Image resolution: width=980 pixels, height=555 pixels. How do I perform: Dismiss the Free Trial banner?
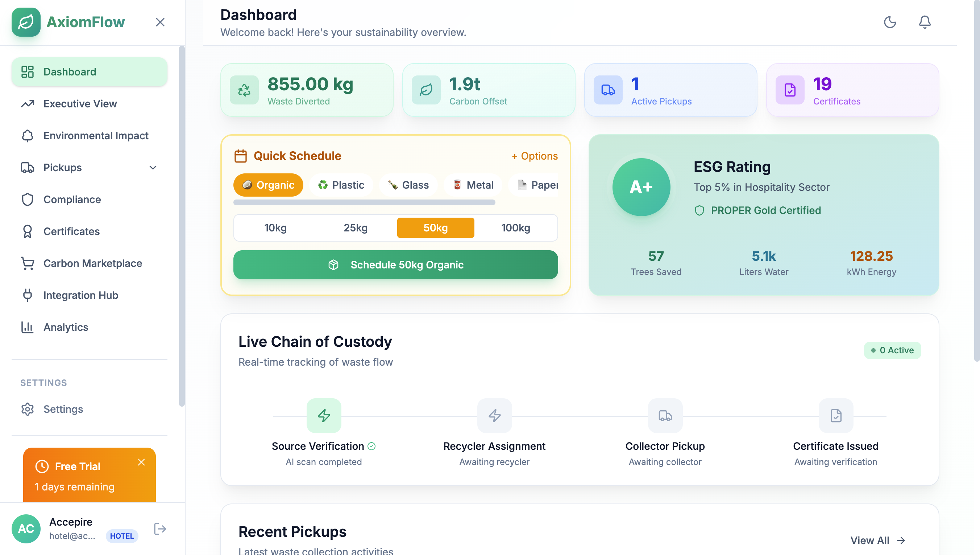[x=141, y=462]
